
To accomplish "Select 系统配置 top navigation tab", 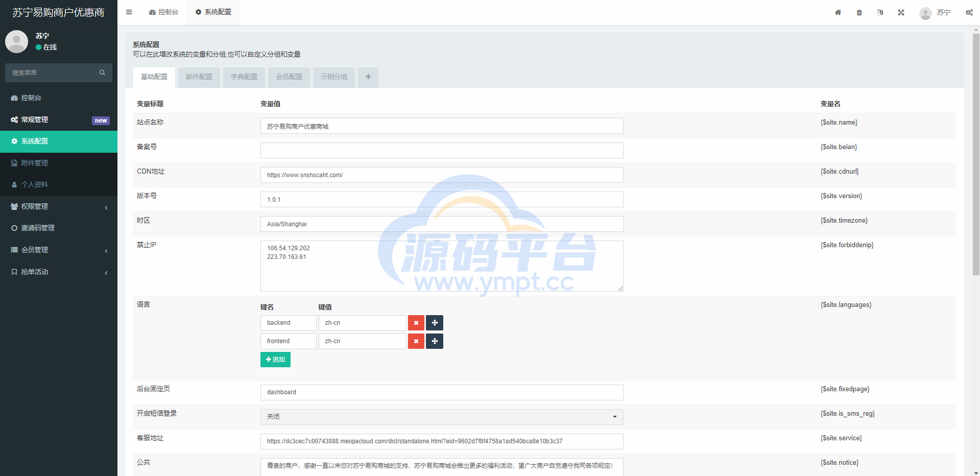I will [213, 12].
